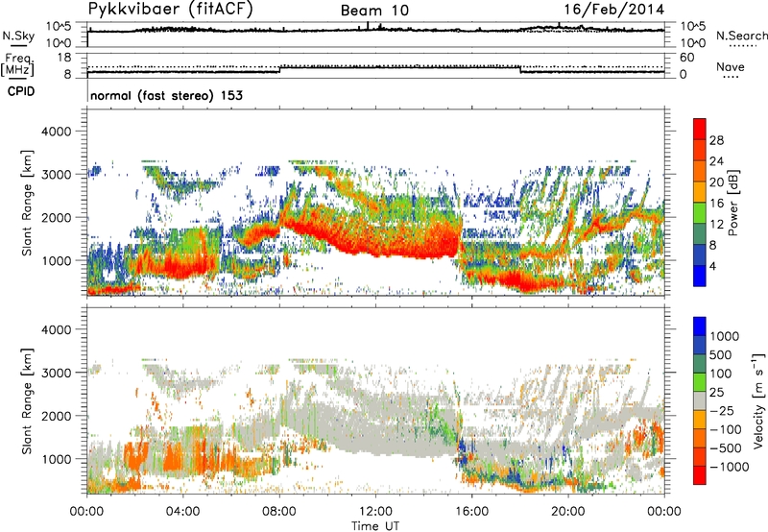Select the '24' label on Power colorbar
768x532 pixels.
(716, 161)
